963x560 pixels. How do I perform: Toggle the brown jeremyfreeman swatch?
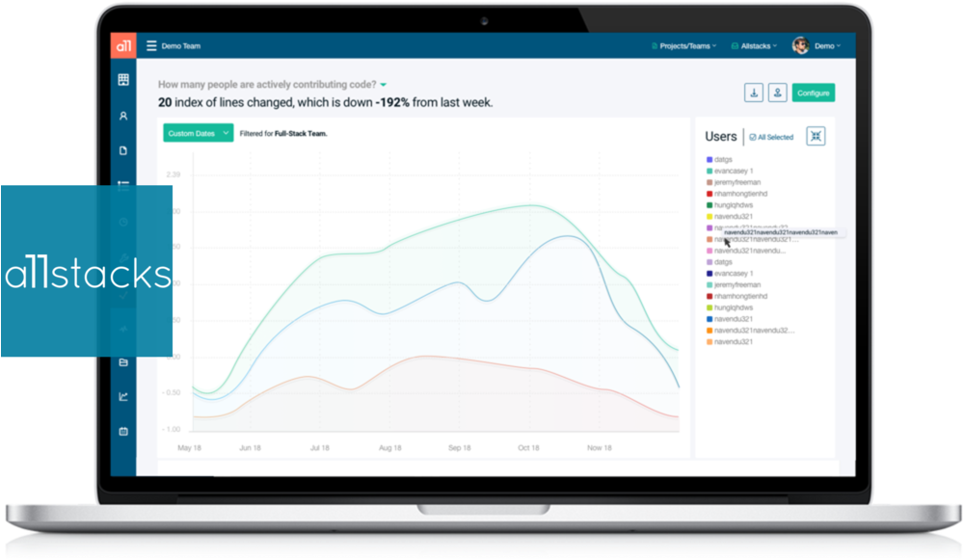click(x=709, y=182)
